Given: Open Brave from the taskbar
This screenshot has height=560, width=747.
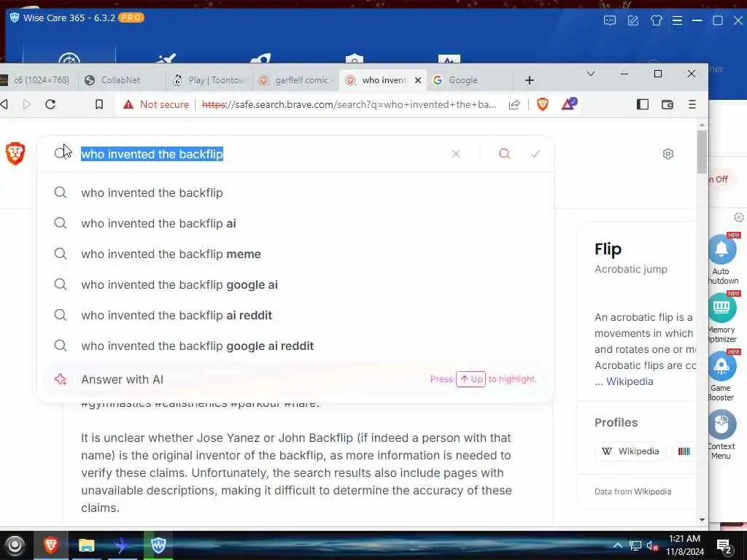Looking at the screenshot, I should [51, 545].
